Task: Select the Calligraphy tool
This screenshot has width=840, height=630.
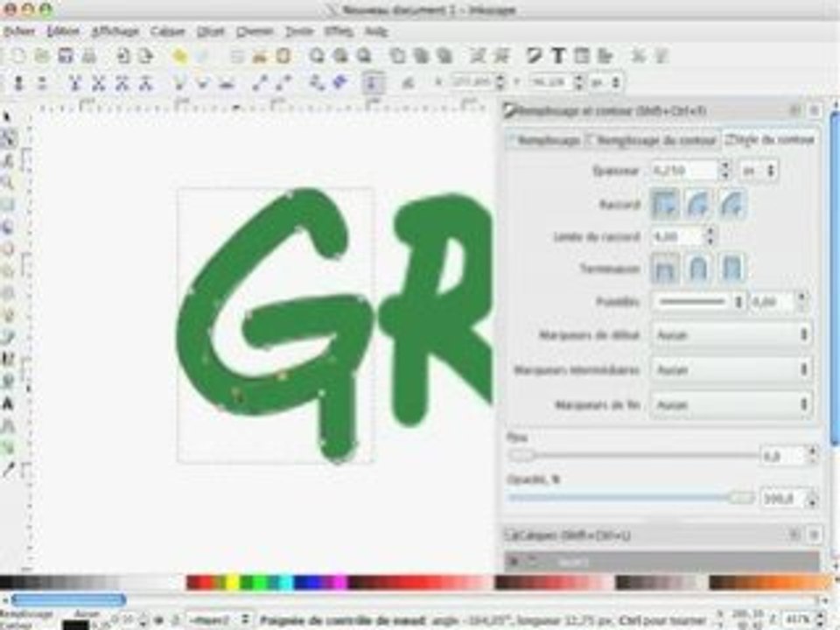Action: coord(8,359)
